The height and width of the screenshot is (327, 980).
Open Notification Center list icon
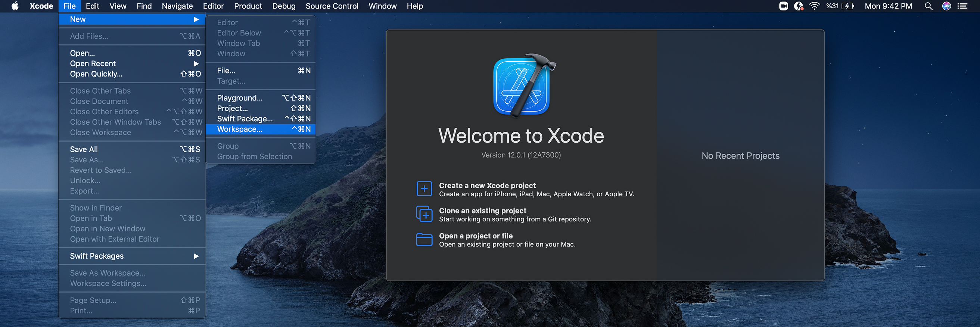962,6
